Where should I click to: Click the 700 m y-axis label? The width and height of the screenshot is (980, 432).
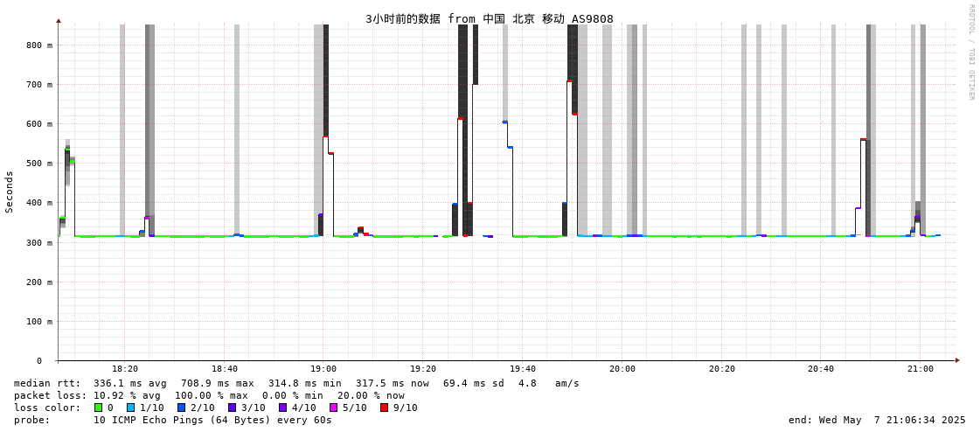(39, 85)
